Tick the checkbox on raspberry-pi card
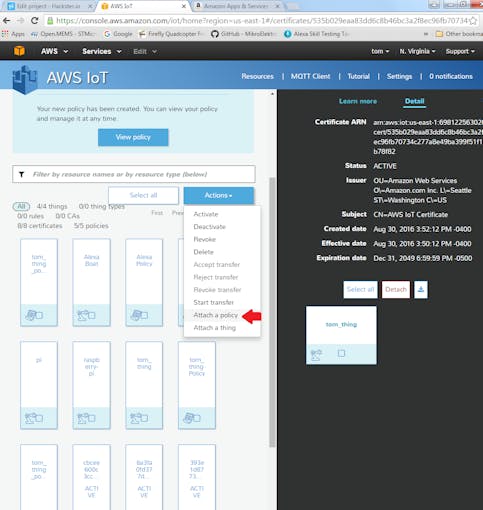This screenshot has height=510, width=483. pyautogui.click(x=92, y=418)
